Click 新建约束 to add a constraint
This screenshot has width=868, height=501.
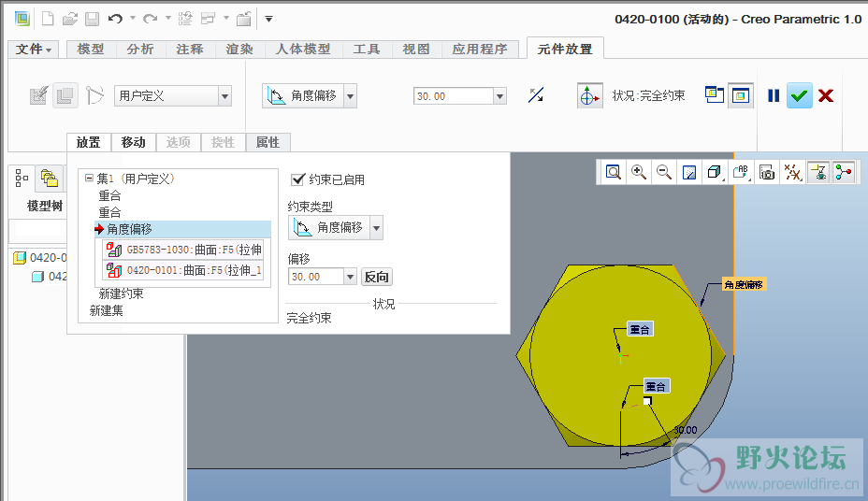click(121, 293)
